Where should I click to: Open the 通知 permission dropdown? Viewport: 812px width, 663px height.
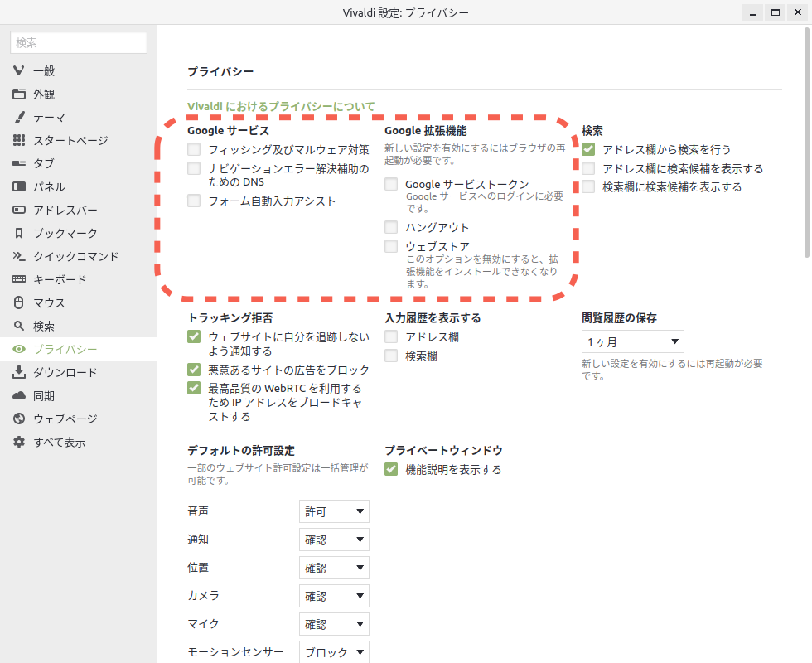[x=334, y=540]
